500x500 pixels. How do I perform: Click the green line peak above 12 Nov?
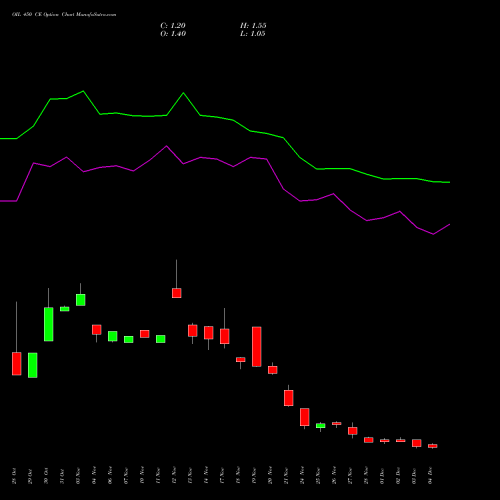183,93
